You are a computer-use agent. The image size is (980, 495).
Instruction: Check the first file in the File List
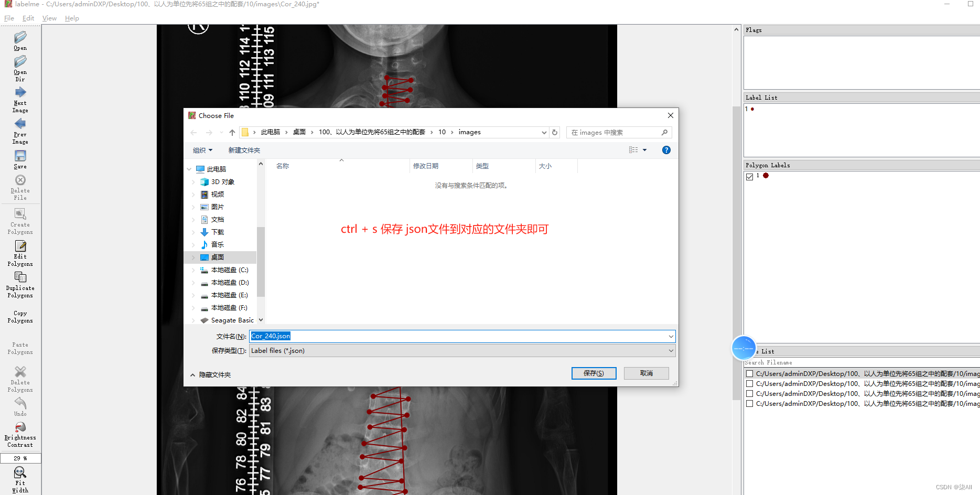tap(750, 374)
